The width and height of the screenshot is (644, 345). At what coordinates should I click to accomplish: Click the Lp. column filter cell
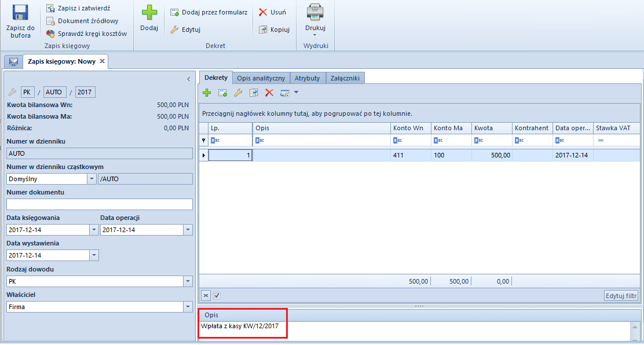230,140
